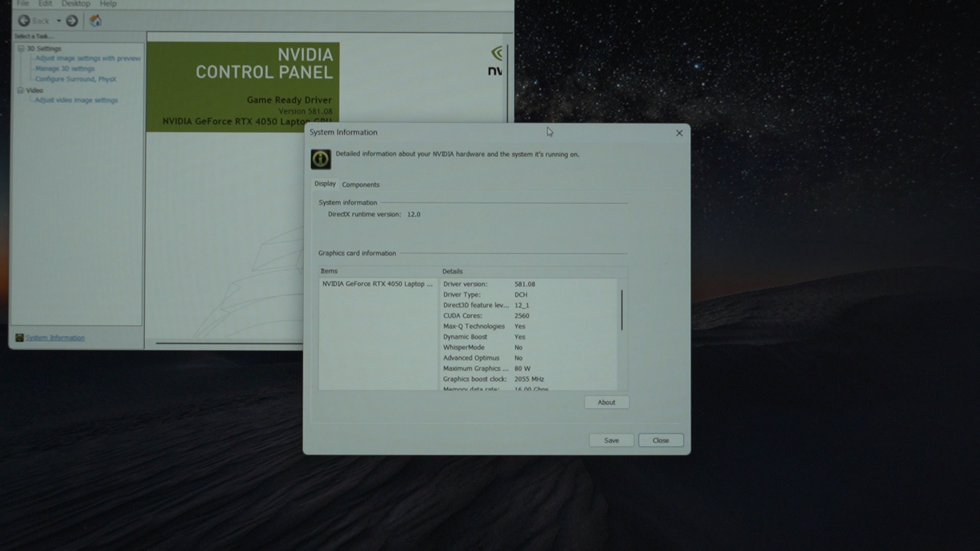Click the System Information dialog info icon
980x551 pixels.
[x=321, y=159]
